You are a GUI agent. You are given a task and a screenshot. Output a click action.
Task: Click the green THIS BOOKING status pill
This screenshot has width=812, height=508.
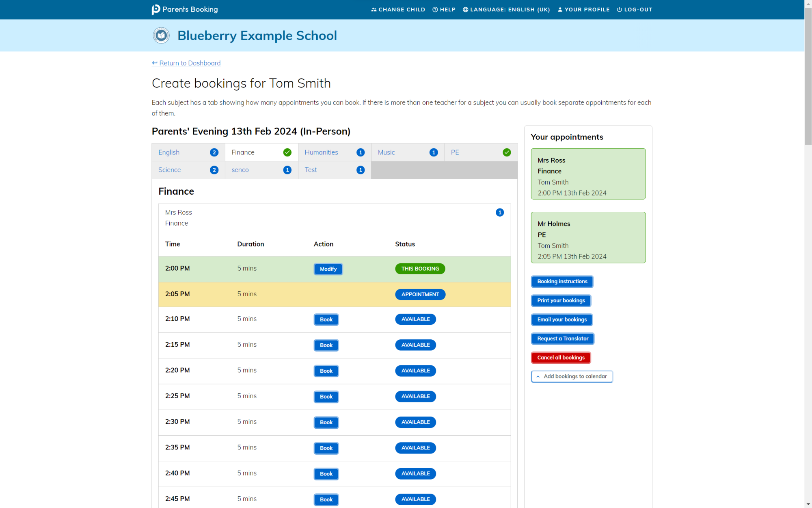point(420,269)
